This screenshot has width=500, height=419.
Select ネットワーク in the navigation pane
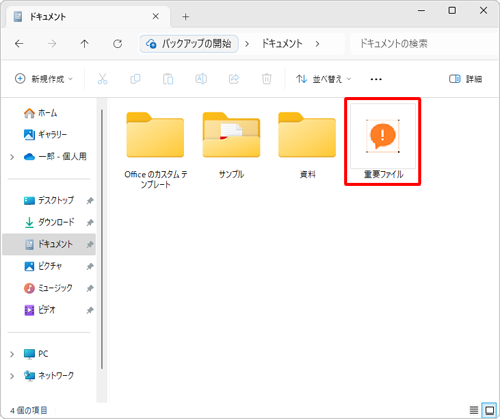click(49, 376)
